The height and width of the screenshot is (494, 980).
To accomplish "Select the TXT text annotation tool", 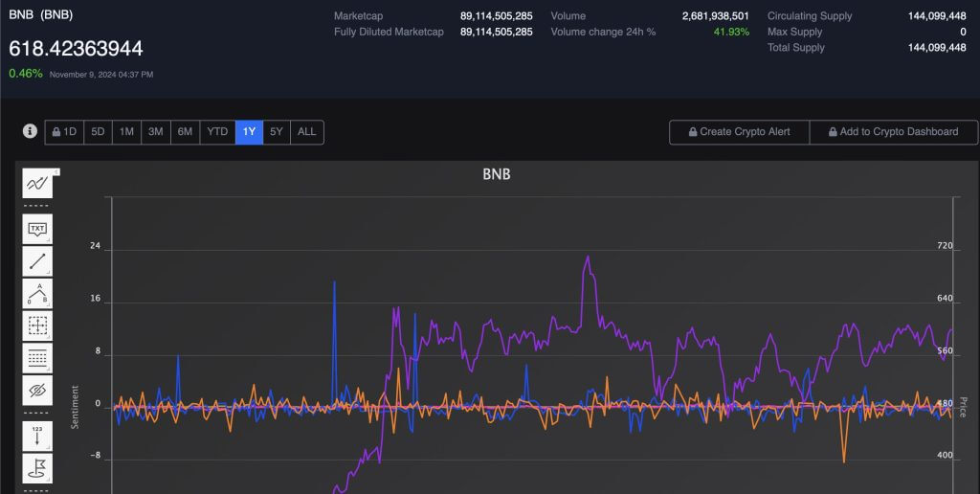I will click(37, 229).
